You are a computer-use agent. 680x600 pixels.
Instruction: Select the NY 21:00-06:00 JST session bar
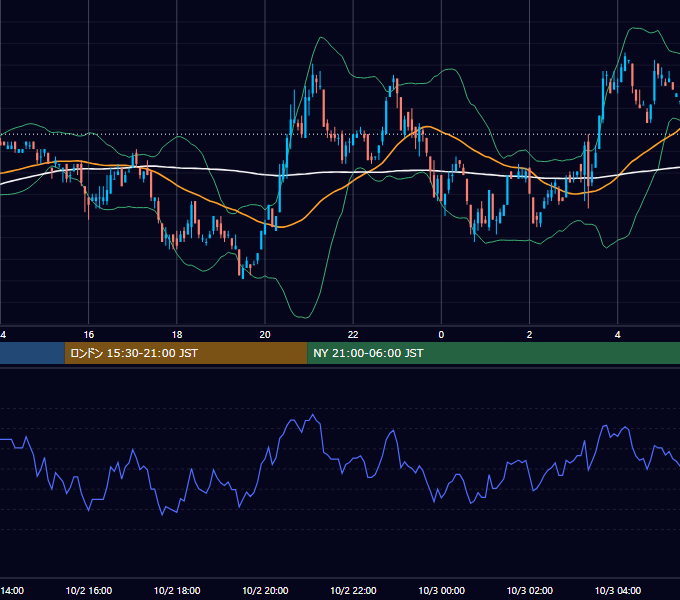click(494, 353)
